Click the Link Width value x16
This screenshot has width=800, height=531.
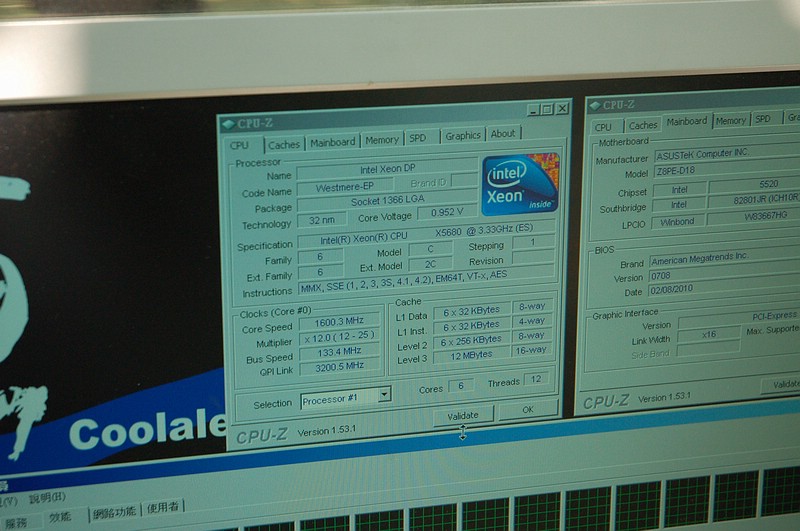point(709,335)
